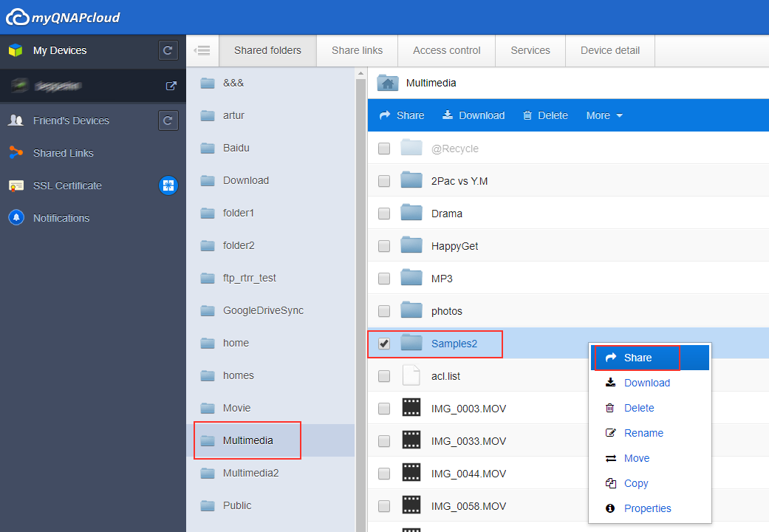Screen dimensions: 769x532
Task: Click the home folder breadcrumb icon
Action: 388,83
